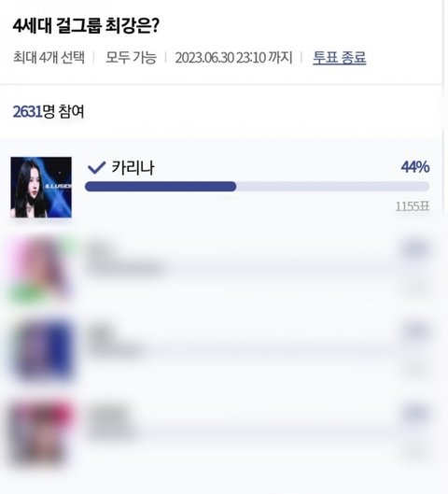Click the poll title 4세대 걸그룹 최강은?

click(86, 26)
